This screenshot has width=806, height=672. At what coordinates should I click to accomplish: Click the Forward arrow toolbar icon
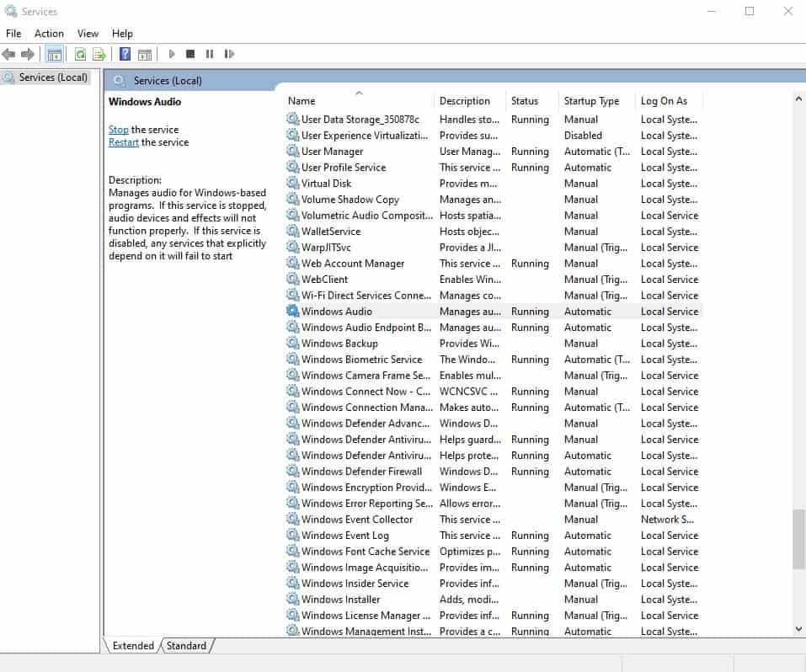(28, 54)
